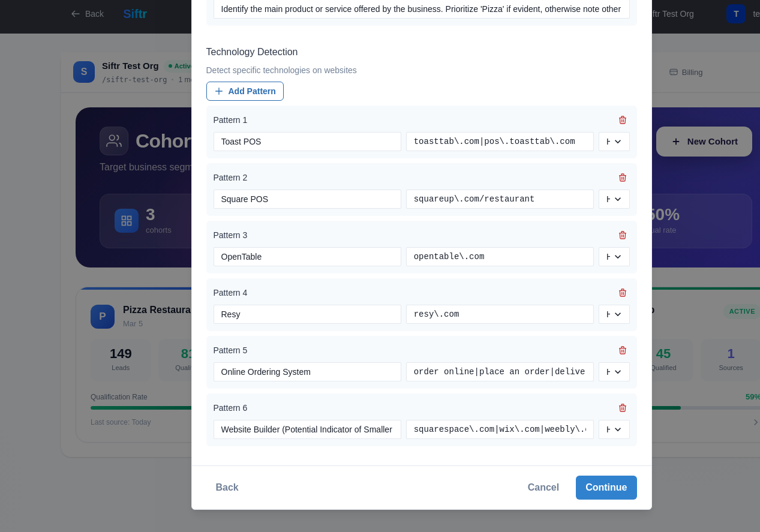The width and height of the screenshot is (760, 532).
Task: Edit the Website Builder name field
Action: pyautogui.click(x=307, y=429)
